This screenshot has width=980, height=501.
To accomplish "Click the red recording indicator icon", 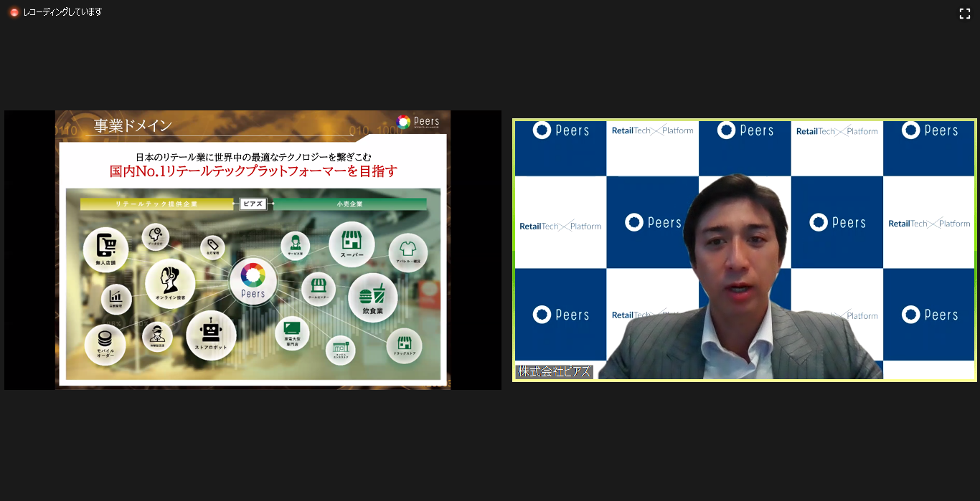I will (x=14, y=12).
